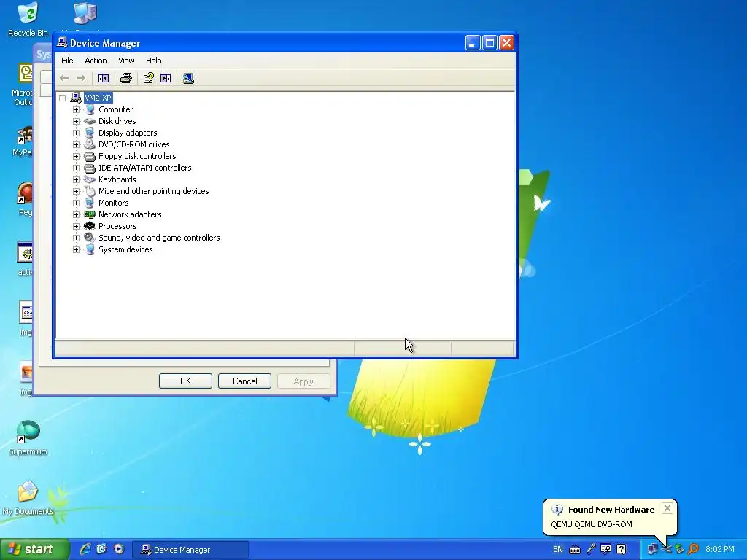Select the Sound, video and game controllers icon
Viewport: 747px width, 560px height.
pyautogui.click(x=90, y=238)
